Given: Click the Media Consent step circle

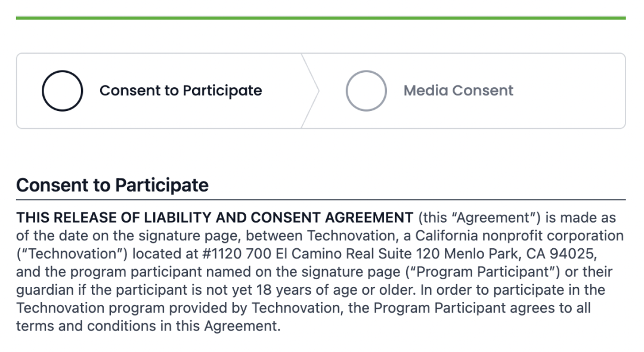Looking at the screenshot, I should (x=366, y=91).
